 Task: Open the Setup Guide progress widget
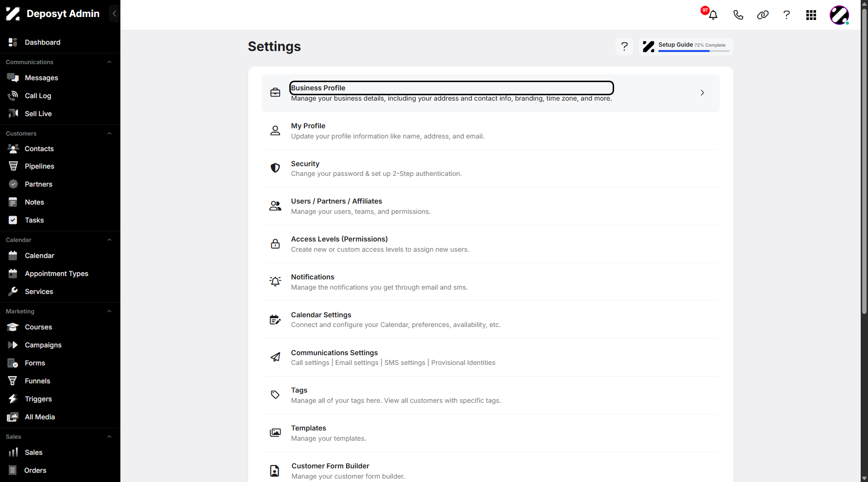coord(686,47)
